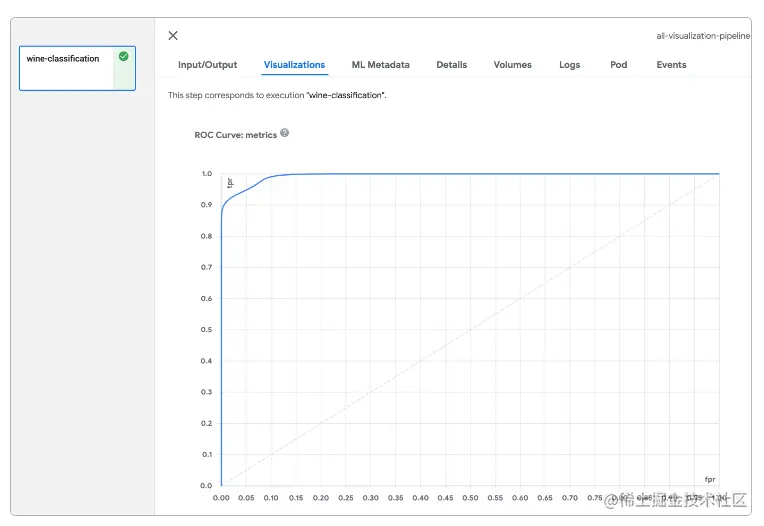764x526 pixels.
Task: Open the Volumes tab
Action: click(x=513, y=65)
